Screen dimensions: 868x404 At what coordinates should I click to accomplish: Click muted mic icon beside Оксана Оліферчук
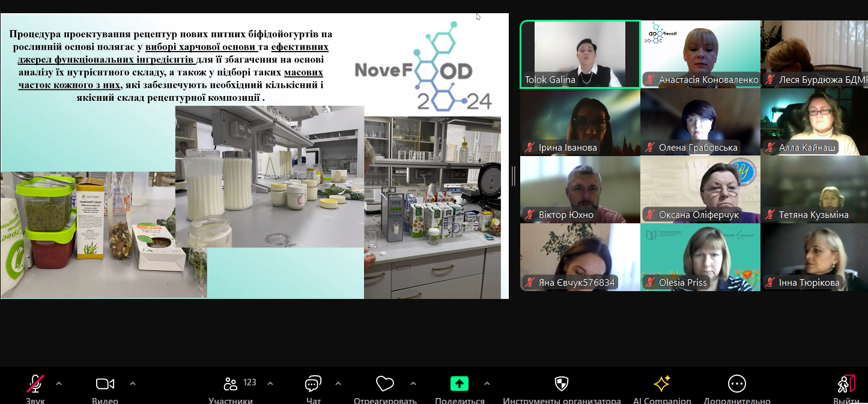(649, 215)
